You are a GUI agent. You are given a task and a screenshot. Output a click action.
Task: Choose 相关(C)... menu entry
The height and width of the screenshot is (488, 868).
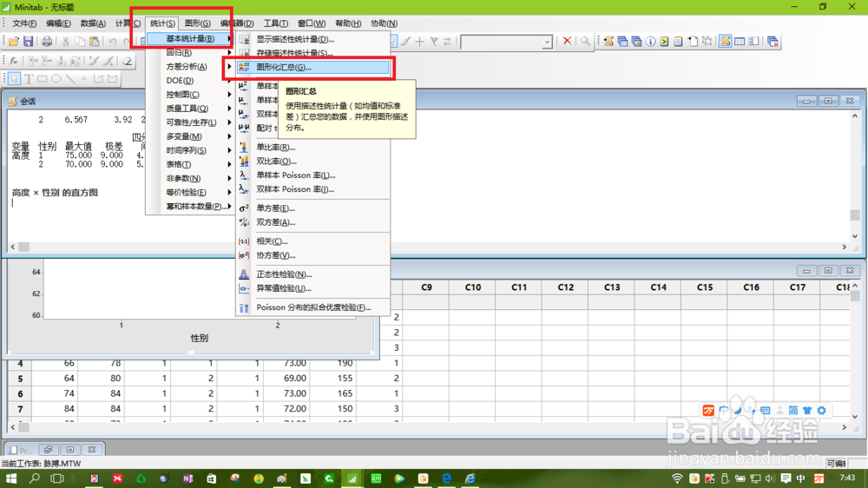313,241
